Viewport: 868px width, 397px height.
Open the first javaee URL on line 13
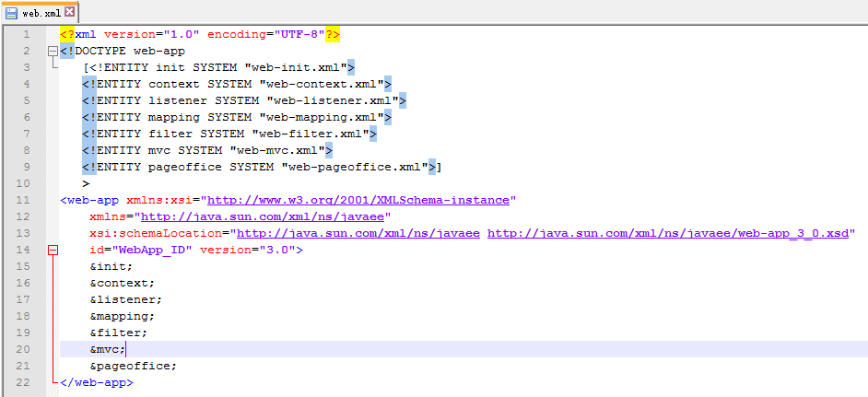358,234
